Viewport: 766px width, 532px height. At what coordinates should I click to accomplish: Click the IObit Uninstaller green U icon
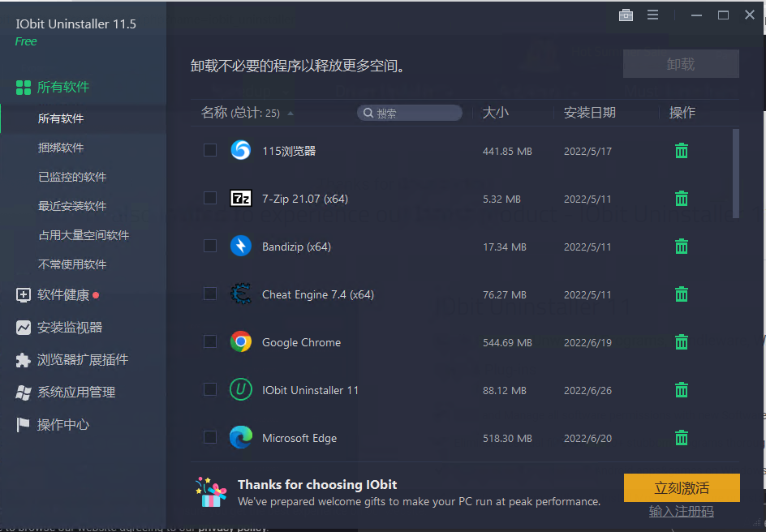pos(241,389)
